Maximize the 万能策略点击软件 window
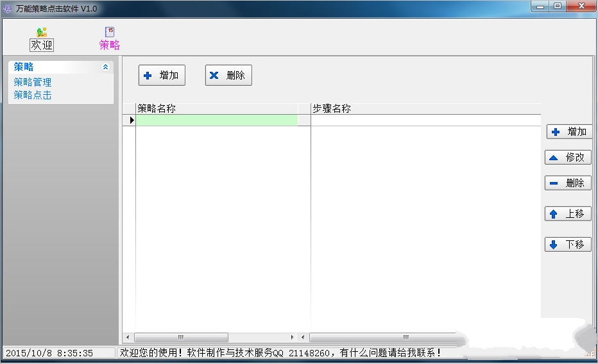 [x=558, y=6]
